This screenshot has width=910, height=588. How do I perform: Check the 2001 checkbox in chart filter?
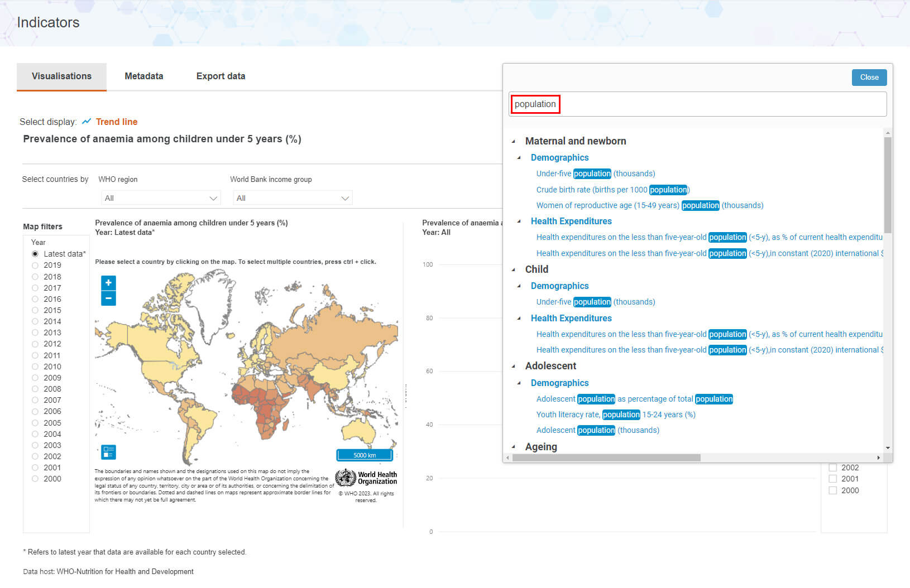(833, 479)
